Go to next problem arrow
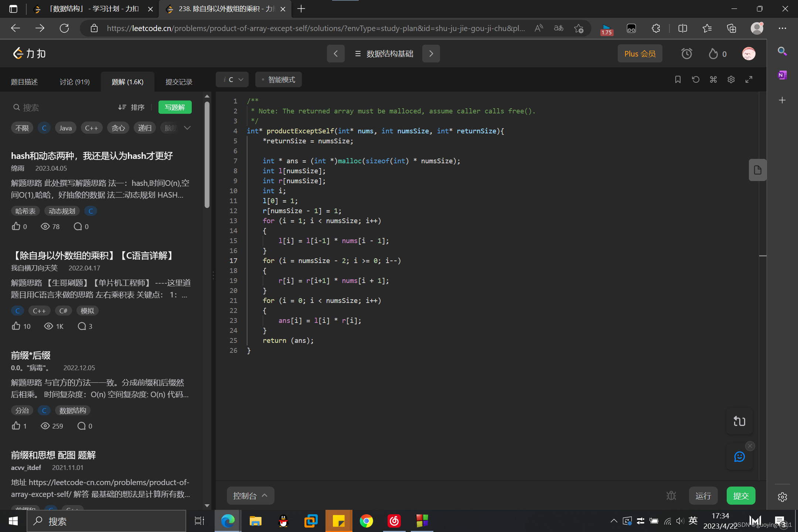Image resolution: width=798 pixels, height=532 pixels. click(x=431, y=54)
